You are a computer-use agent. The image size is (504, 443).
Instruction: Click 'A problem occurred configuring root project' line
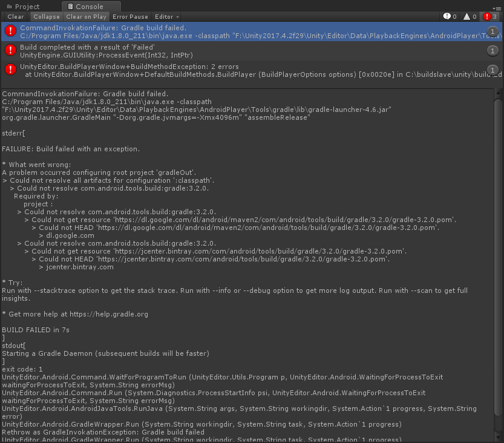99,172
